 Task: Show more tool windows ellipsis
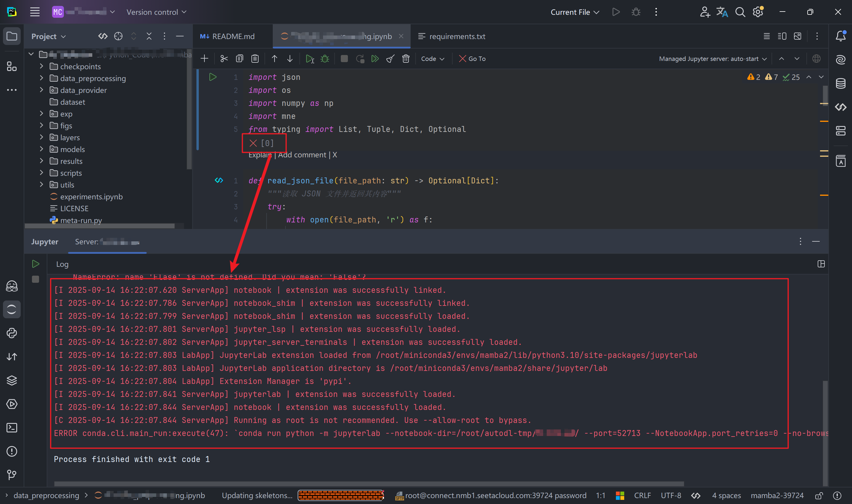pos(12,90)
